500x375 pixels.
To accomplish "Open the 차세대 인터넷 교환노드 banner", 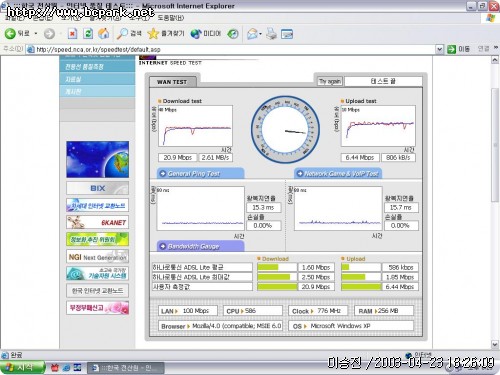I will (97, 205).
